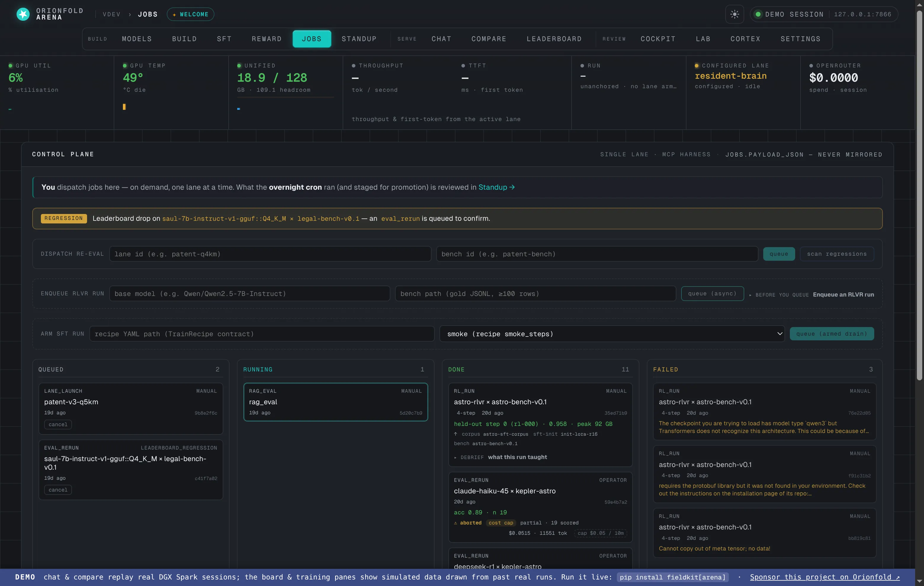Screen dimensions: 924x586
Task: Click the OpenRouter $0.0000 spend value
Action: click(x=833, y=78)
